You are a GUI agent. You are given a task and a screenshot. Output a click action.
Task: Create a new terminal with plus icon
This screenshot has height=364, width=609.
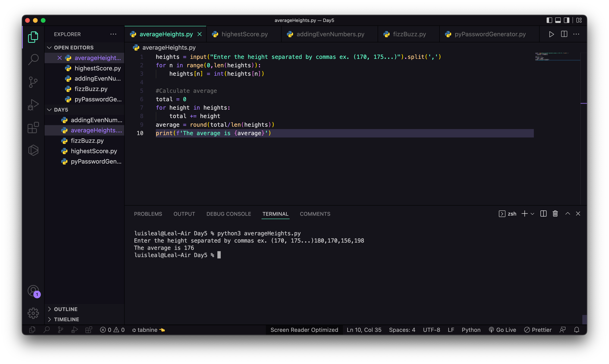click(524, 214)
